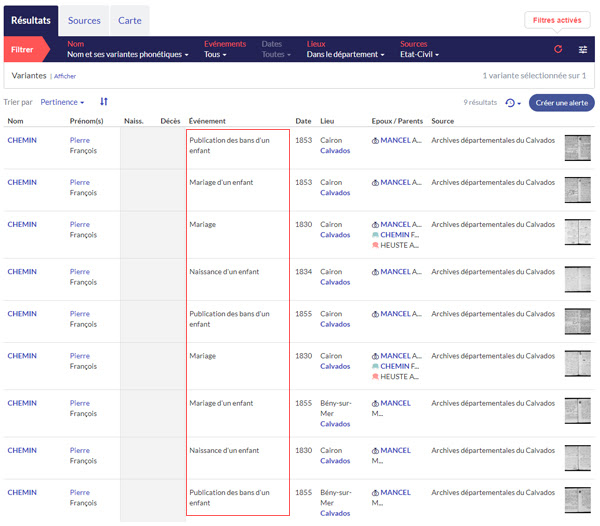Expand the Lieux Dans le département dropdown

click(x=345, y=54)
